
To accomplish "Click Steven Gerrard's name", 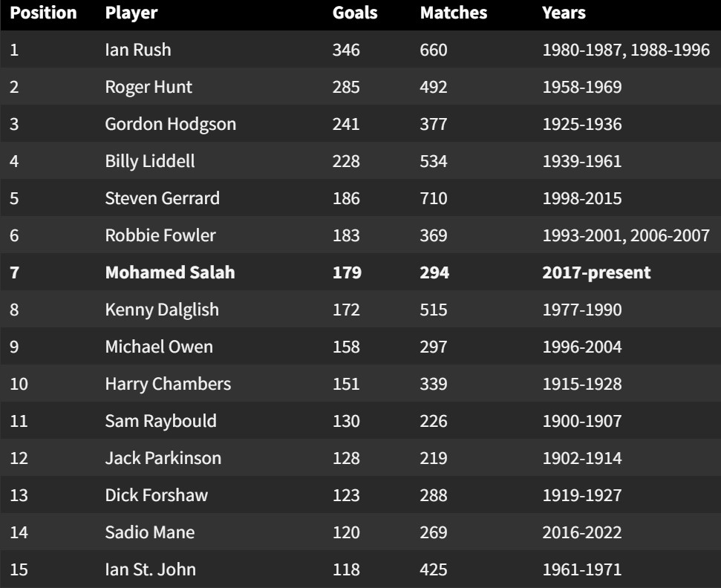I will pyautogui.click(x=162, y=198).
